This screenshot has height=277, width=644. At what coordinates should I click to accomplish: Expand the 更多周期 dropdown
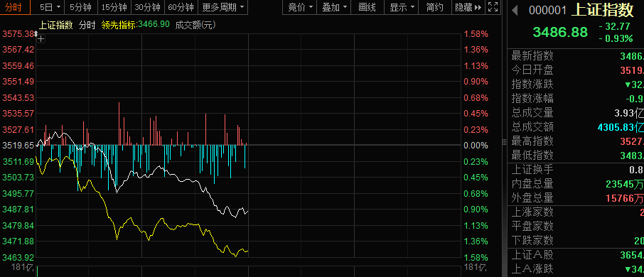(x=223, y=7)
